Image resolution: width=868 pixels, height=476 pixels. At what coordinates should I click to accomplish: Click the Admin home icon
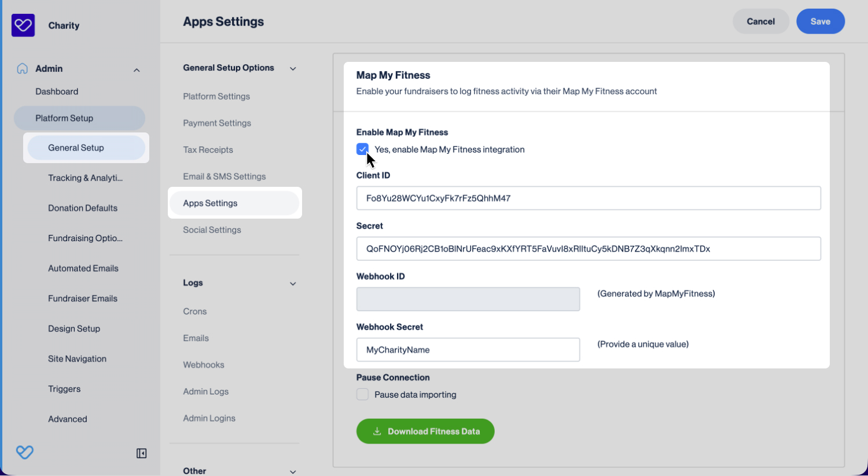click(22, 68)
